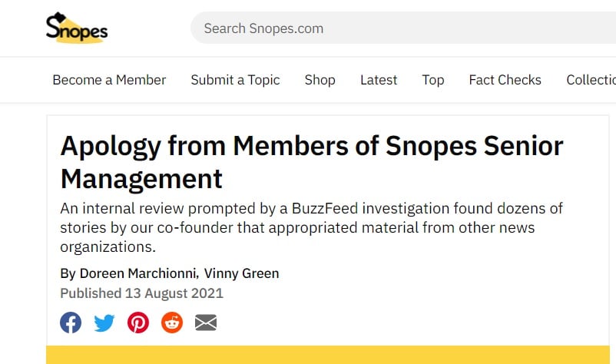616x364 pixels.
Task: Share article via email icon
Action: pyautogui.click(x=206, y=323)
